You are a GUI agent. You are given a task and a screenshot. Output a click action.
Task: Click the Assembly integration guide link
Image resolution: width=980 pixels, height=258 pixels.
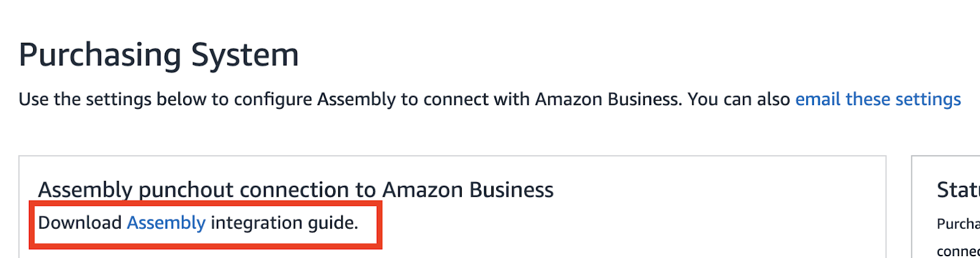click(166, 223)
